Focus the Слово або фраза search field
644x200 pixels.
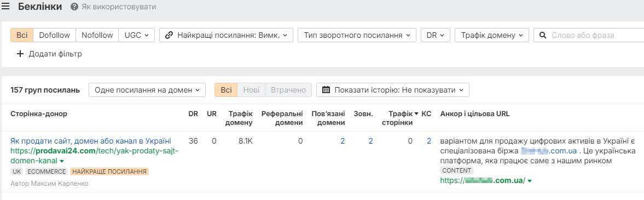click(591, 35)
